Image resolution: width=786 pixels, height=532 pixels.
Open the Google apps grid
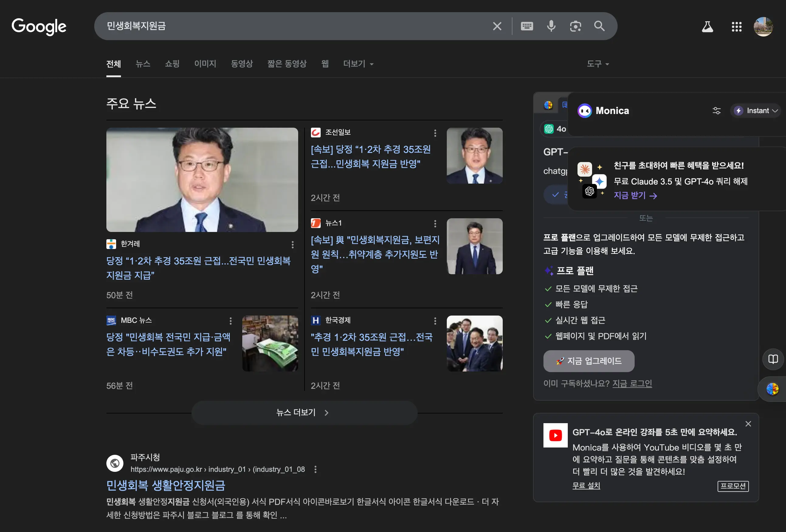[x=736, y=27]
